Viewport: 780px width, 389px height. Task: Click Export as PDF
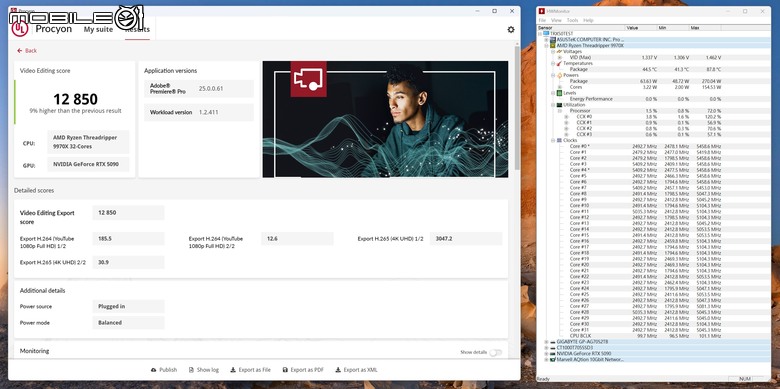(303, 370)
